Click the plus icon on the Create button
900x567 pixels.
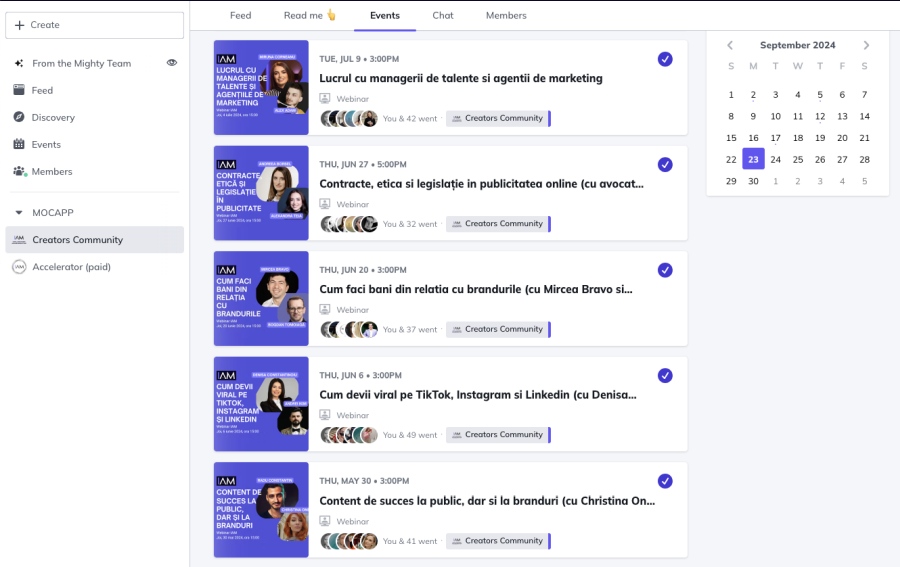[19, 25]
